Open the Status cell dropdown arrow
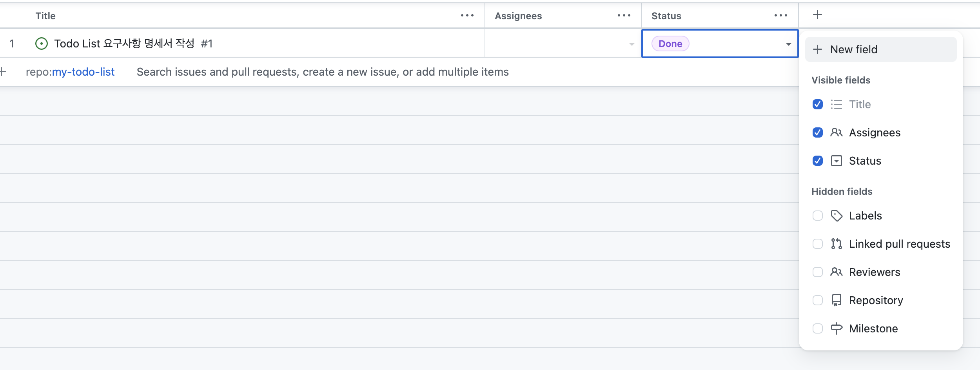This screenshot has width=980, height=370. (x=788, y=44)
